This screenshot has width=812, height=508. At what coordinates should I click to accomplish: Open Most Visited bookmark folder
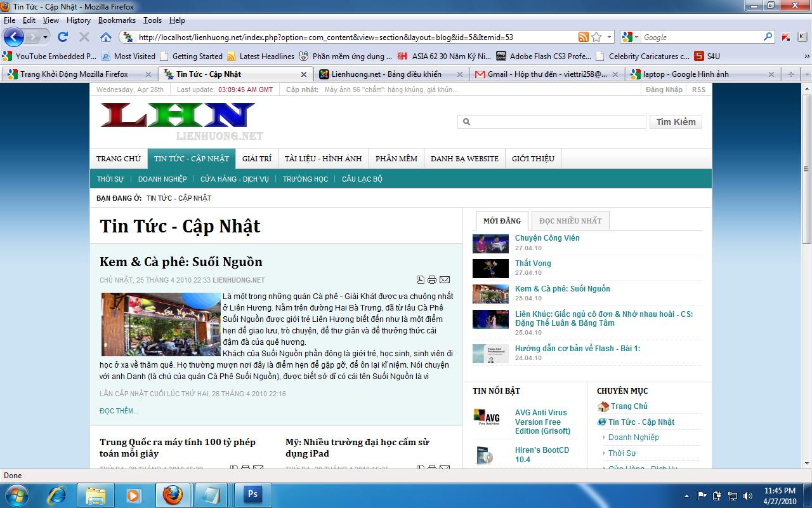click(x=129, y=56)
